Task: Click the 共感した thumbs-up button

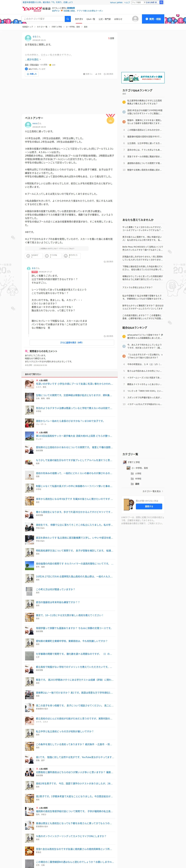Action: [x=32, y=74]
